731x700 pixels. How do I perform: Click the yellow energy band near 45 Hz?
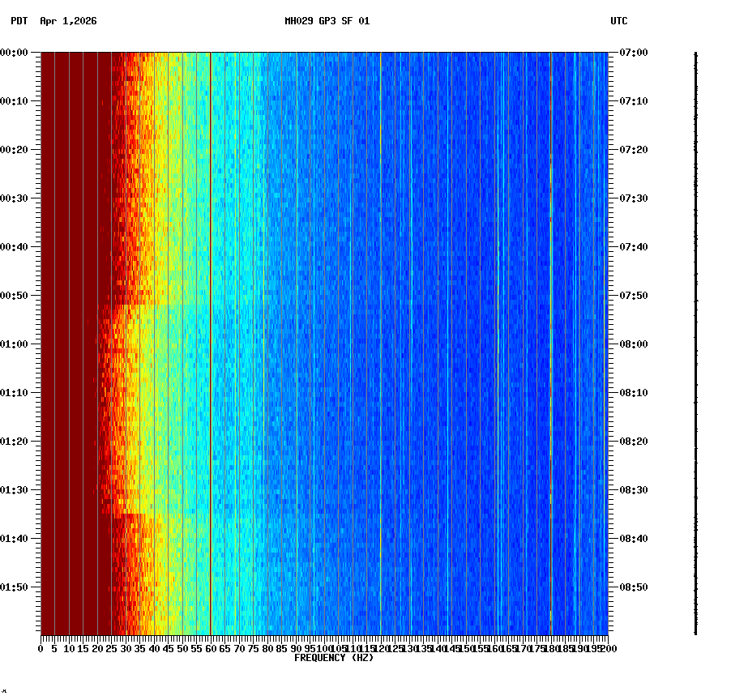(166, 324)
